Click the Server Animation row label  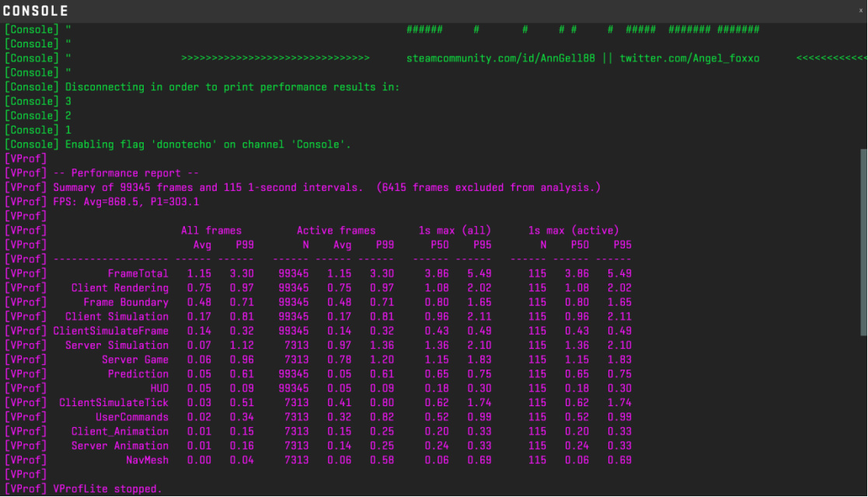[120, 446]
